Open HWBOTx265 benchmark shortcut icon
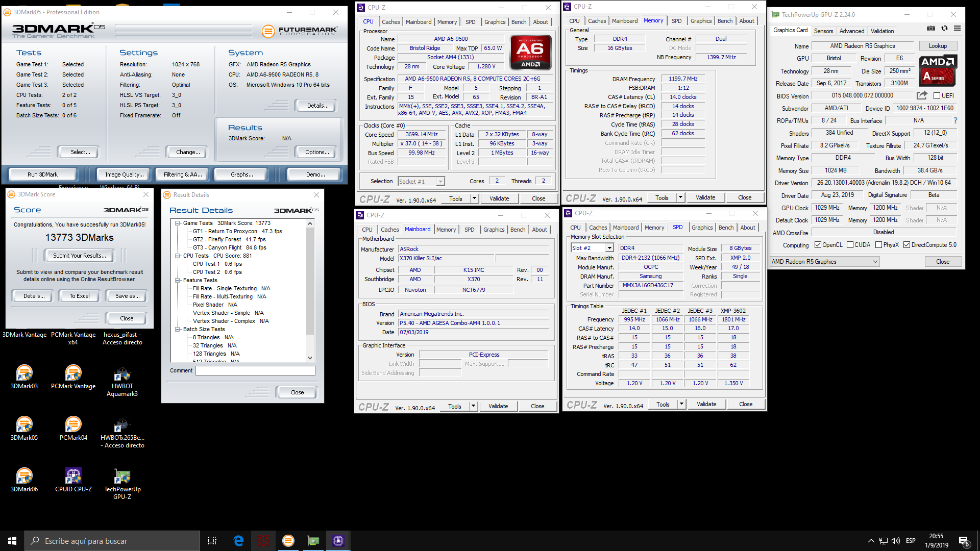This screenshot has height=551, width=980. [122, 433]
